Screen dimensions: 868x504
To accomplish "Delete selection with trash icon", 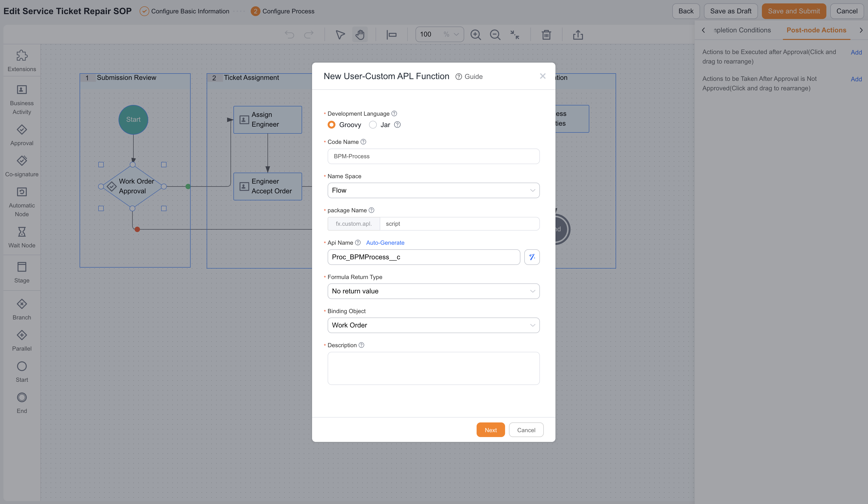I will tap(546, 34).
